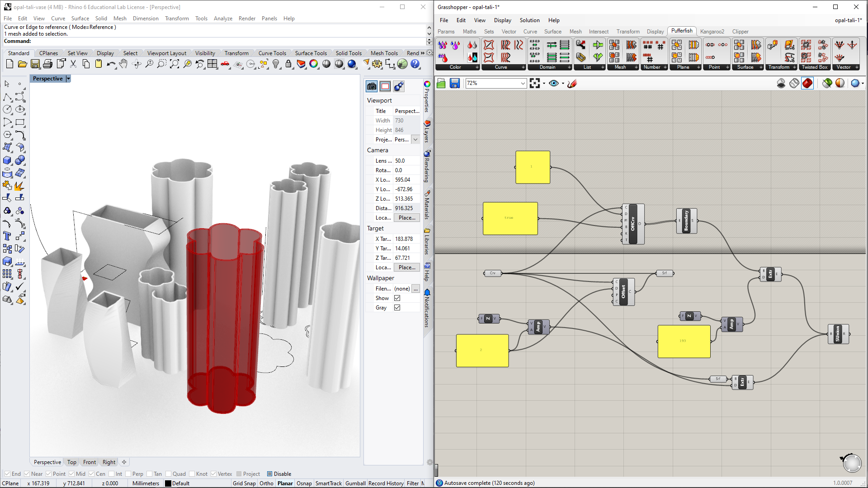
Task: Open the 72% zoom level dropdown
Action: [523, 83]
